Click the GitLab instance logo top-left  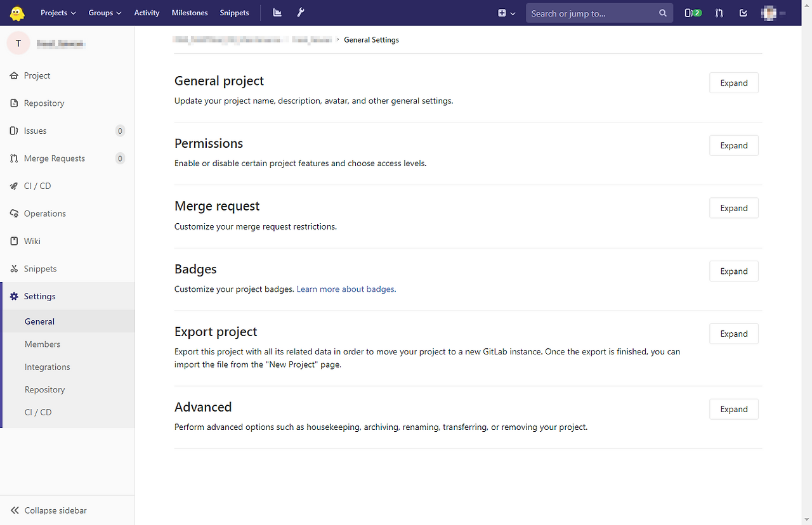(x=16, y=13)
